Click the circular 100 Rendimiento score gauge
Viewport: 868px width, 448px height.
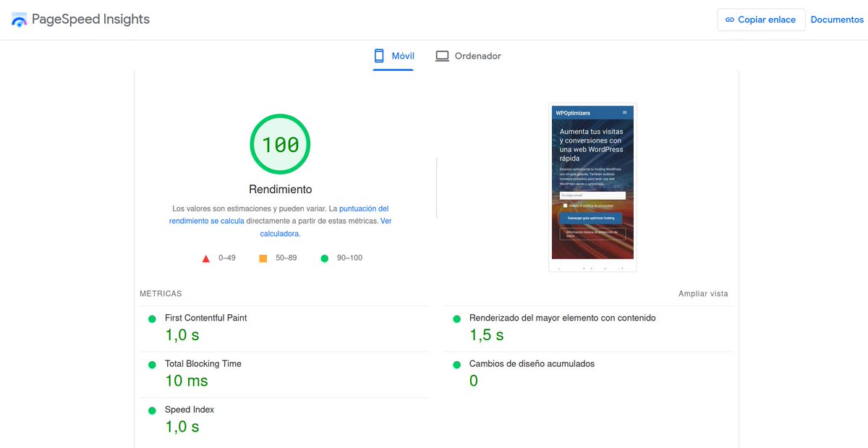(x=280, y=144)
